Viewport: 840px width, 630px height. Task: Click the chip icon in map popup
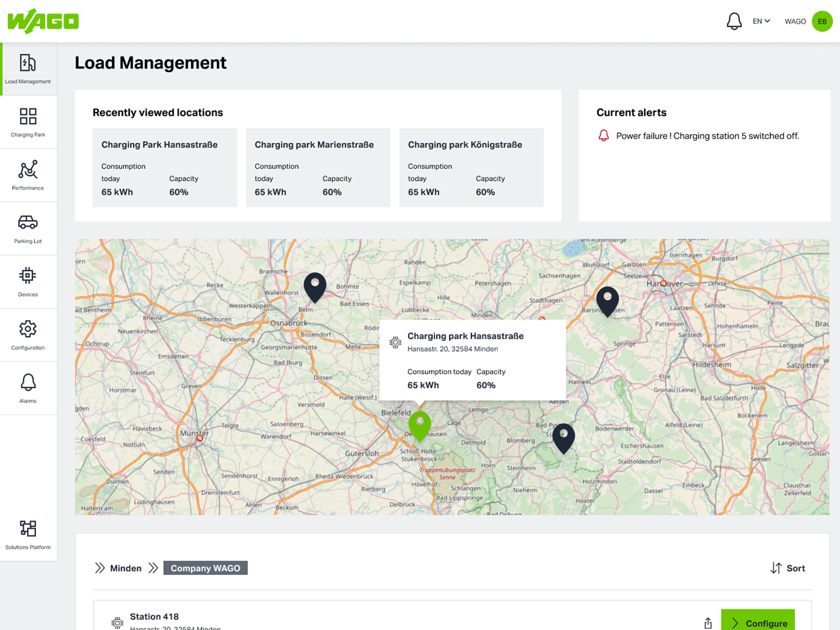[x=395, y=342]
